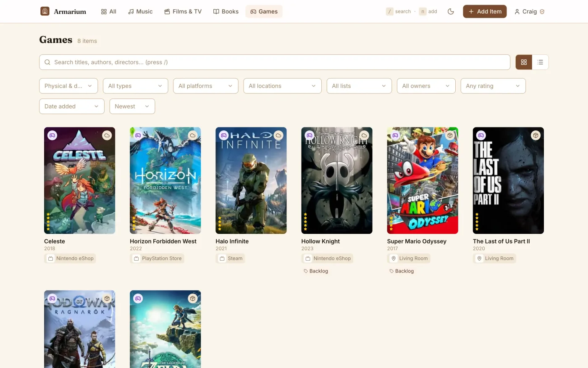Viewport: 588px width, 368px height.
Task: Click the game controller badge on Hollow Knight cover
Action: 310,135
